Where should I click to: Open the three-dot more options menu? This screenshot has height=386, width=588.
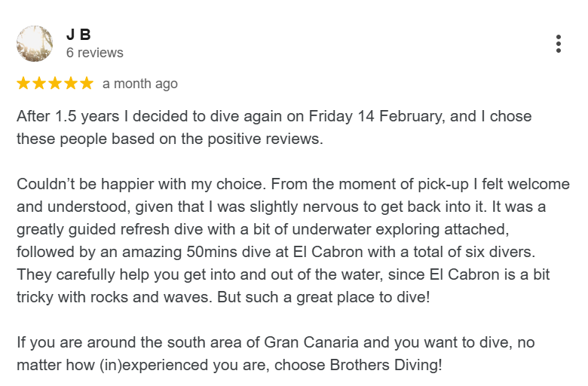click(x=559, y=44)
